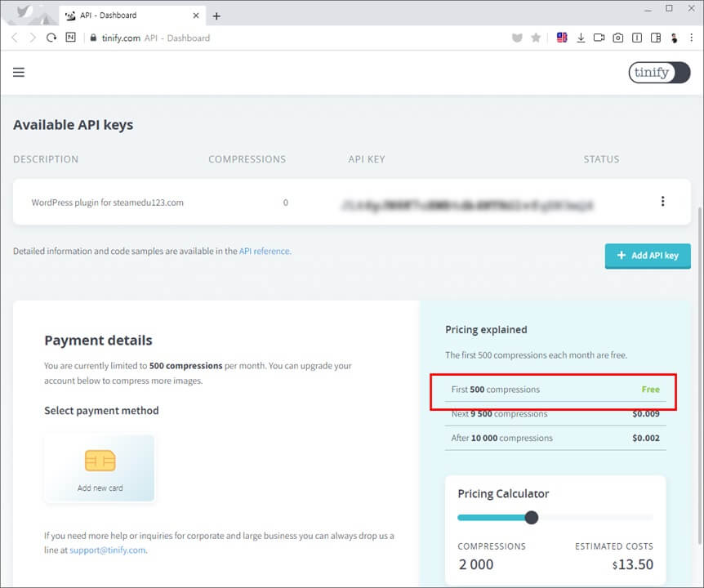Click the Pricing explained heading
The height and width of the screenshot is (588, 704).
point(486,330)
